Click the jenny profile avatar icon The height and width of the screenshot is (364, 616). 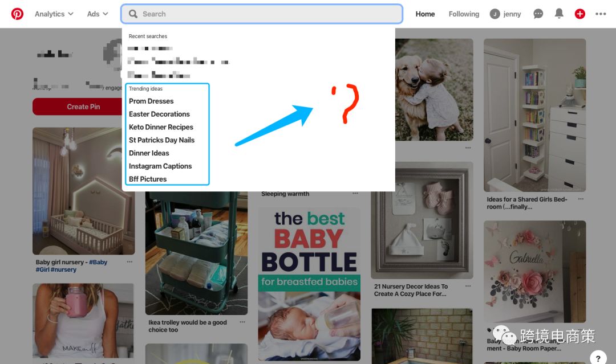495,14
